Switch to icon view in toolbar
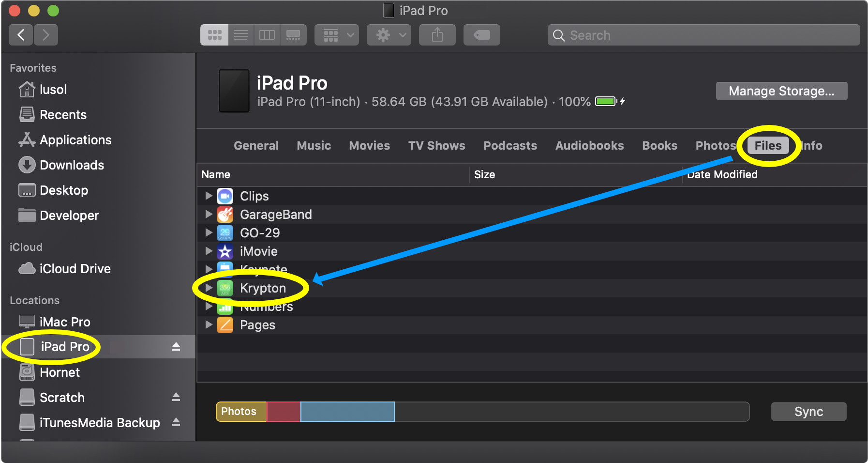868x463 pixels. (x=214, y=35)
